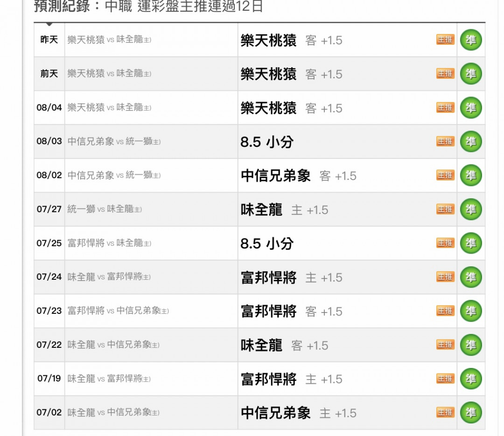Open the 昨天 matchup 樂天桃猿 vs 味全龍
This screenshot has height=436, width=504.
click(109, 40)
